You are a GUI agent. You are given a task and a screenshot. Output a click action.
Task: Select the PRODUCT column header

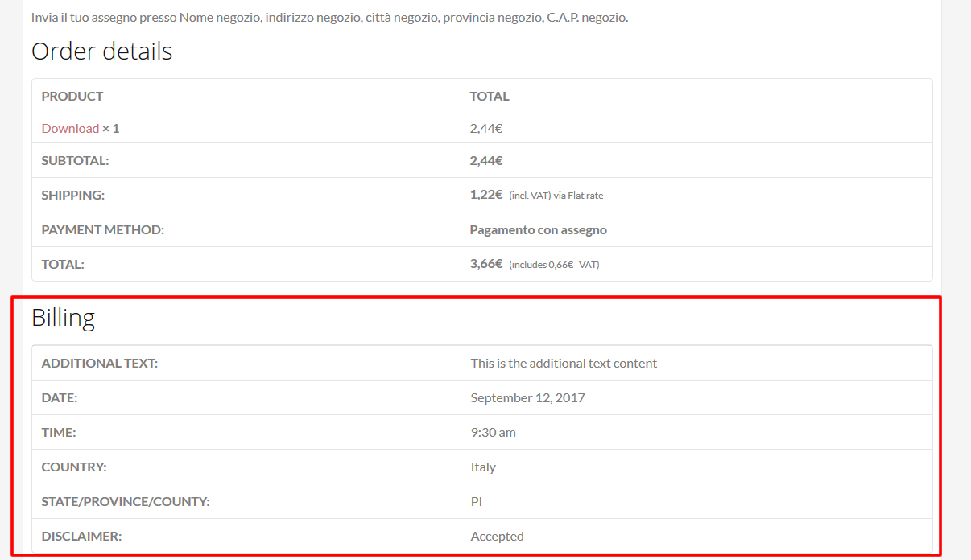[72, 96]
